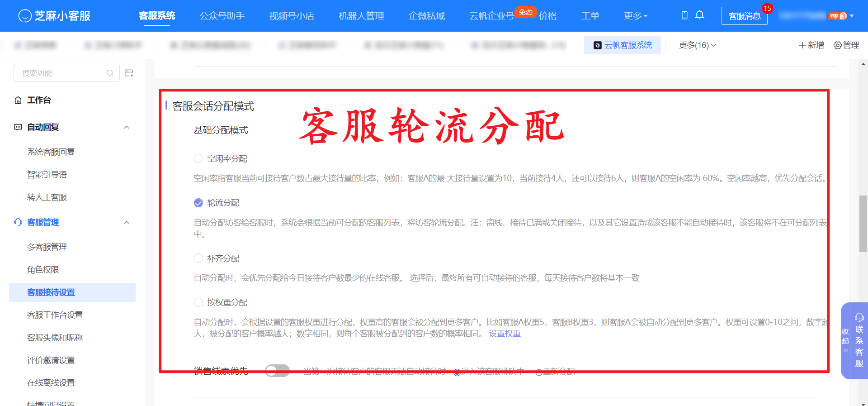Open the notification bell

click(x=700, y=15)
